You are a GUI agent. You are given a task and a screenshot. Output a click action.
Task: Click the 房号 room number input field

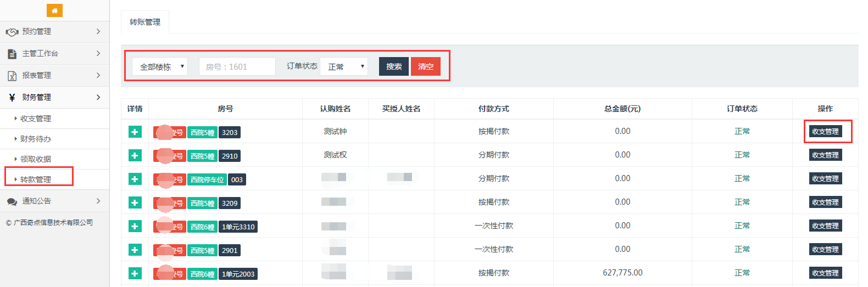[x=237, y=66]
